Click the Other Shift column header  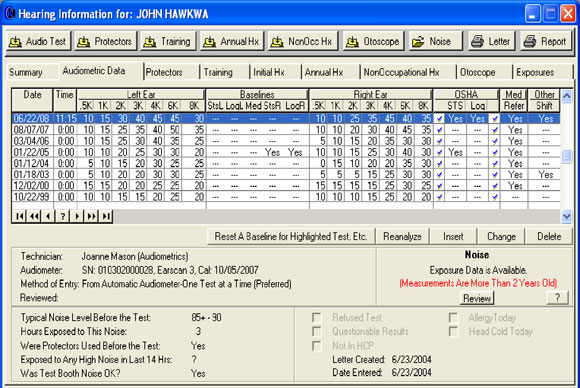tap(544, 100)
